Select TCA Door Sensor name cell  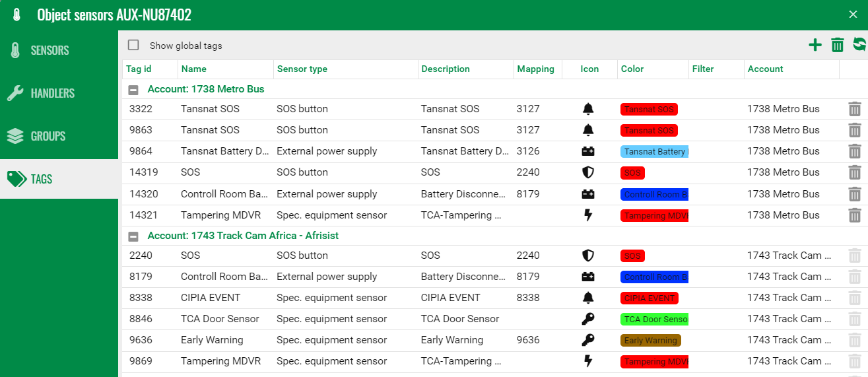pos(220,319)
